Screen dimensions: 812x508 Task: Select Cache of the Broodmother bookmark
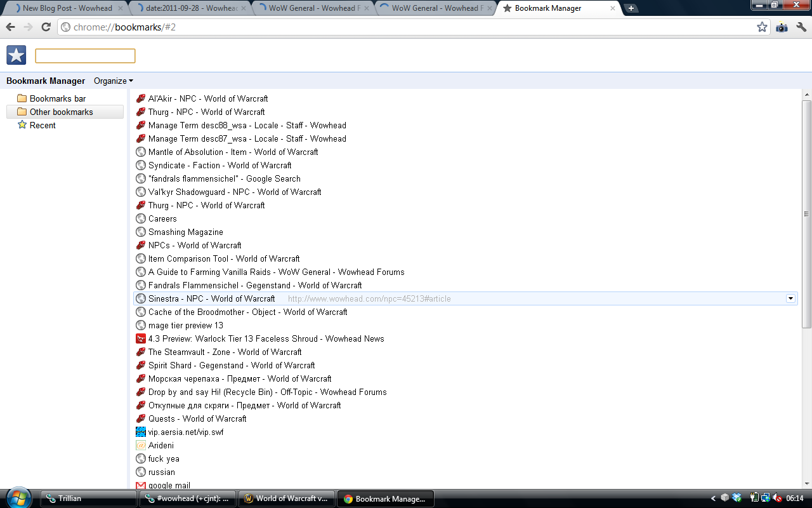click(466, 312)
